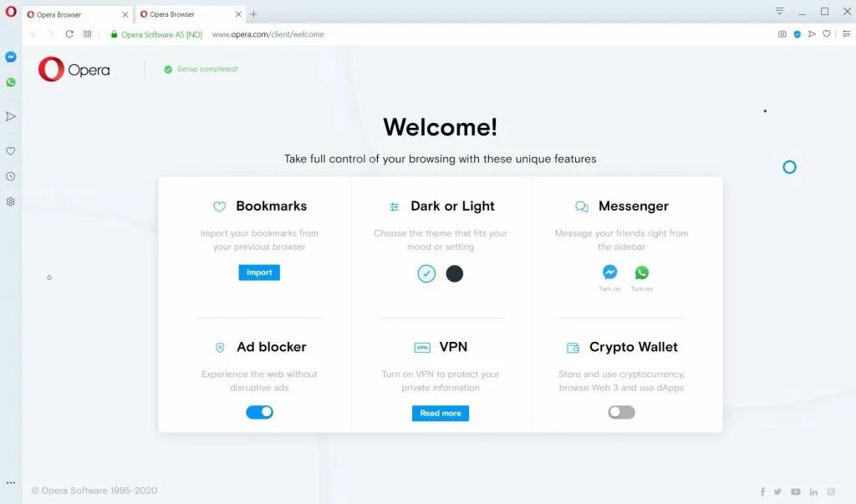Open WhatsApp in the sidebar
Image resolution: width=856 pixels, height=504 pixels.
click(x=10, y=83)
